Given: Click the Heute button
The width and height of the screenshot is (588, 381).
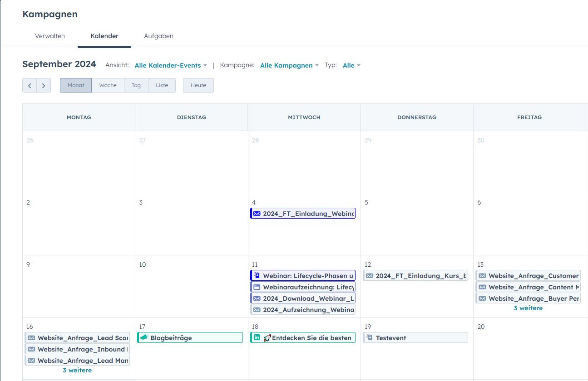Looking at the screenshot, I should pyautogui.click(x=198, y=85).
